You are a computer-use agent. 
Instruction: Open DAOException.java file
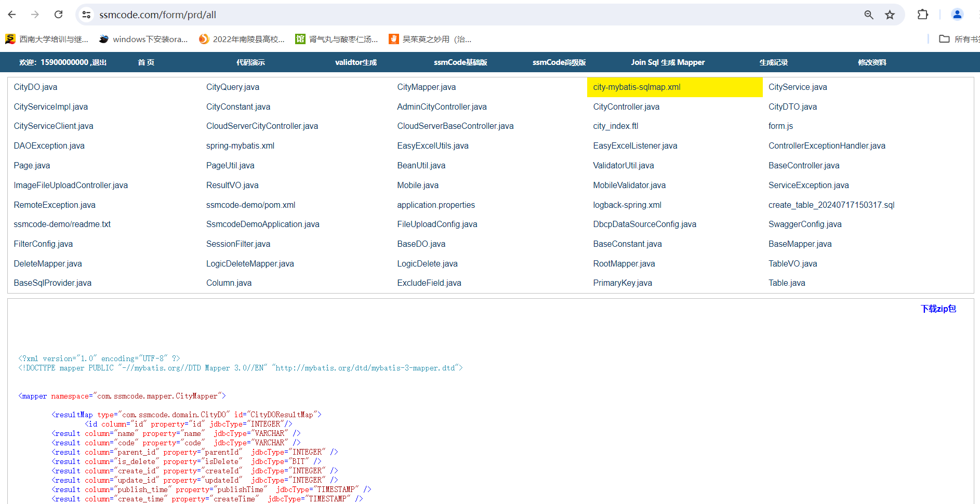click(49, 146)
